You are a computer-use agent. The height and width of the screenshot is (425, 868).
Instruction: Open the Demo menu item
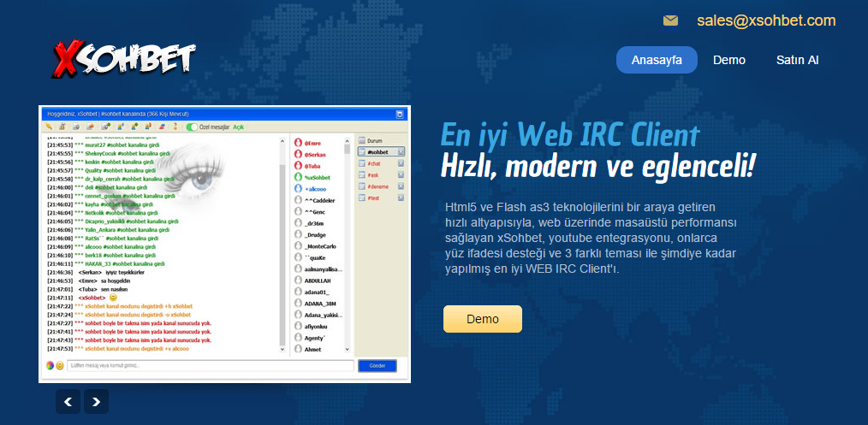[729, 60]
